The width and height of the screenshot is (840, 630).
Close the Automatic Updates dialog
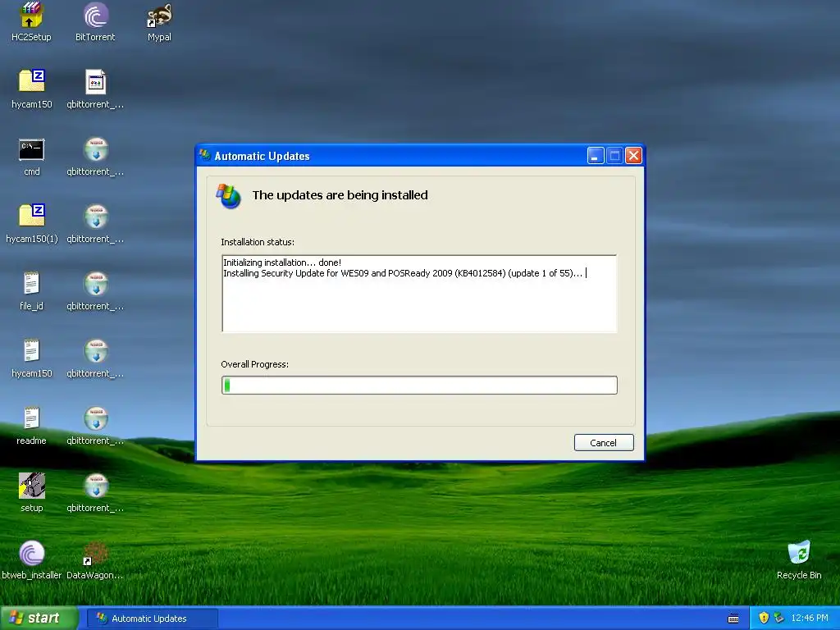tap(633, 155)
